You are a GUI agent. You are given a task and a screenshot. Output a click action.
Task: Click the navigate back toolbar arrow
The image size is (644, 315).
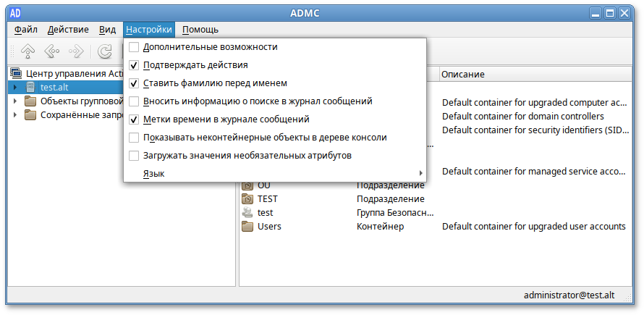tap(52, 51)
